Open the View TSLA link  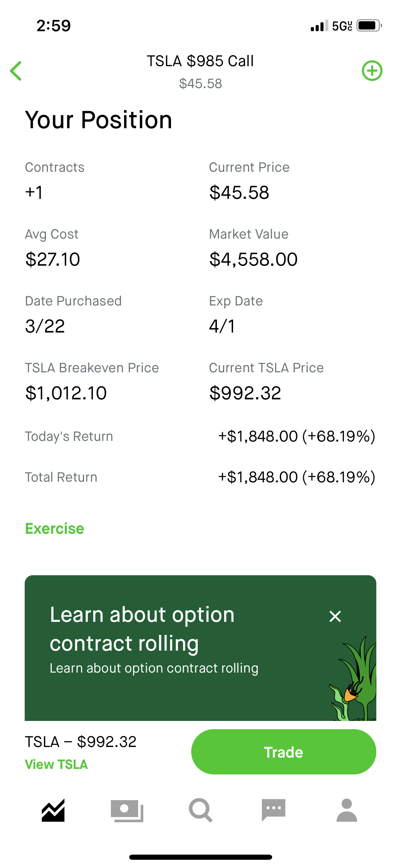click(x=56, y=764)
